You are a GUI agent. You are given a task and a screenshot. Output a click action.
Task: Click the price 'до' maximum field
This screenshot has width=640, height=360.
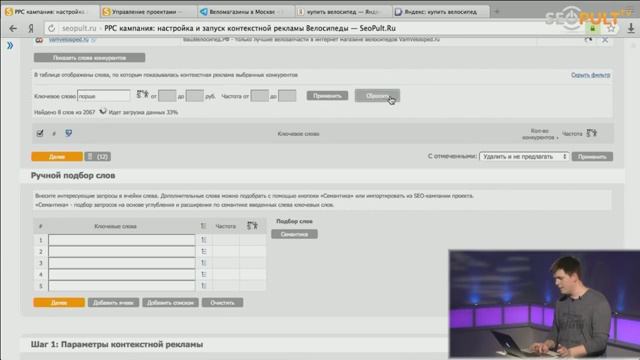coord(195,96)
